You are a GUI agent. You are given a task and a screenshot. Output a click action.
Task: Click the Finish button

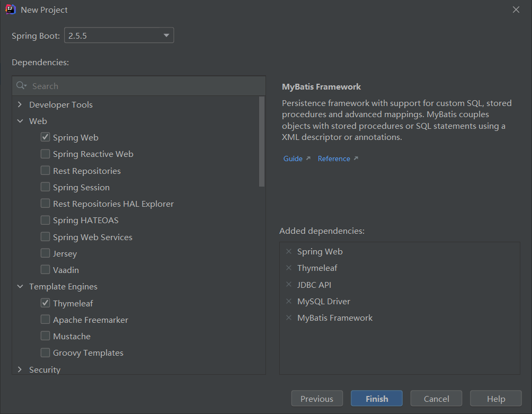coord(377,399)
